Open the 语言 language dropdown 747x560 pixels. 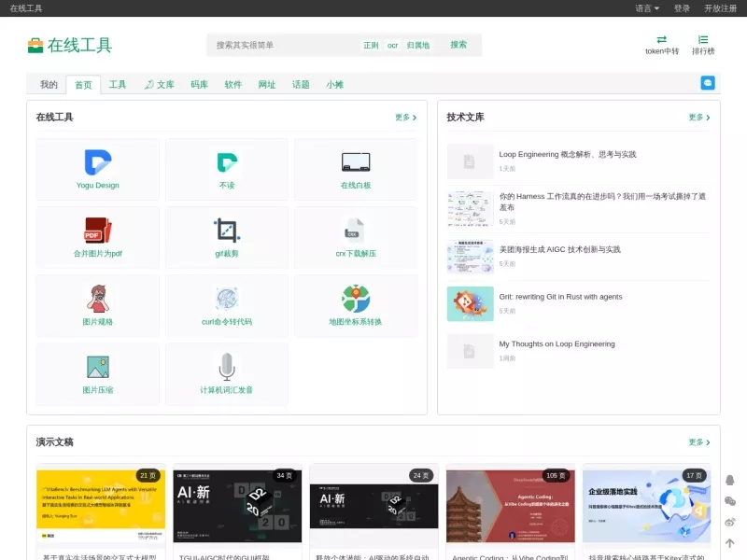[647, 8]
